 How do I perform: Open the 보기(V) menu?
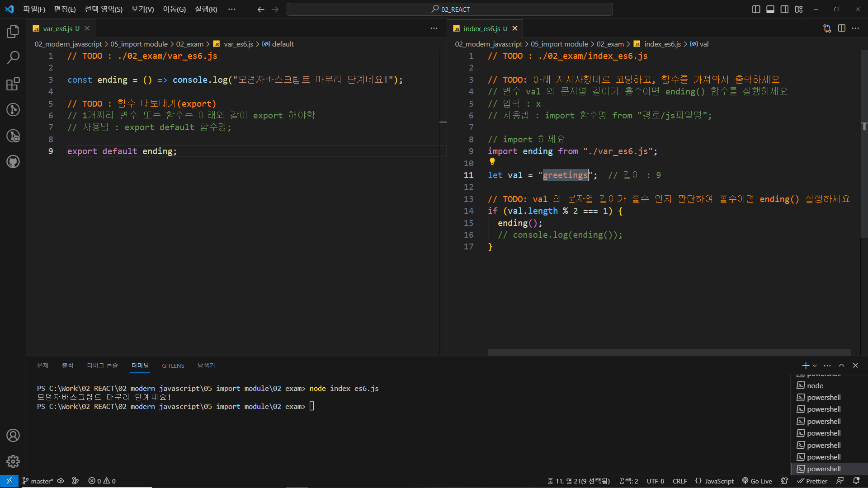pyautogui.click(x=142, y=9)
